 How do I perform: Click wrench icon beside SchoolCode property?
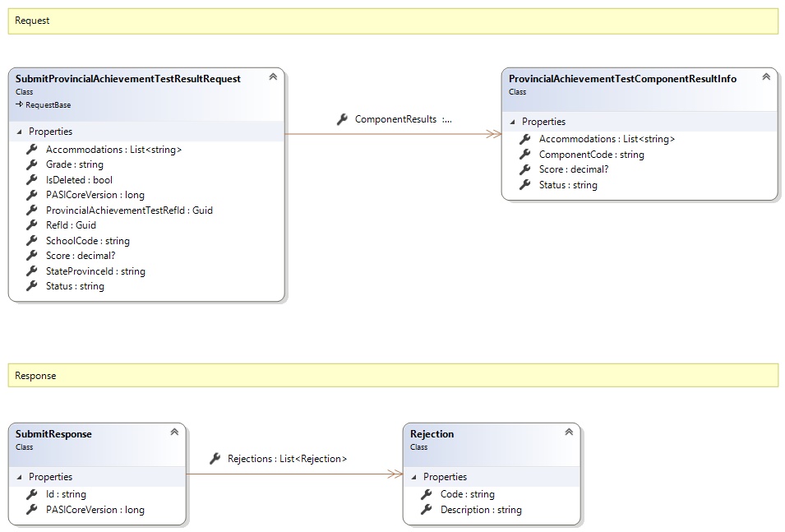pos(32,241)
